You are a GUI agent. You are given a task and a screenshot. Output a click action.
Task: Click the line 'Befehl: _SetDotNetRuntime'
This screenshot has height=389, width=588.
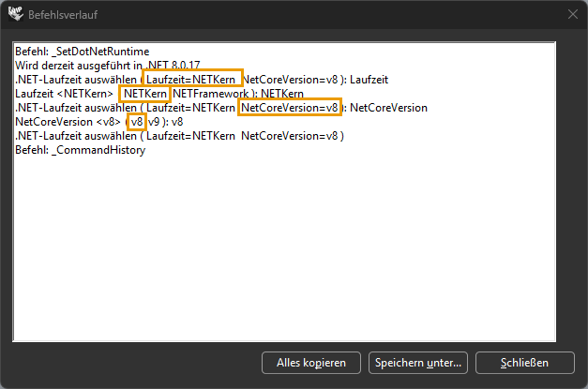(x=83, y=52)
